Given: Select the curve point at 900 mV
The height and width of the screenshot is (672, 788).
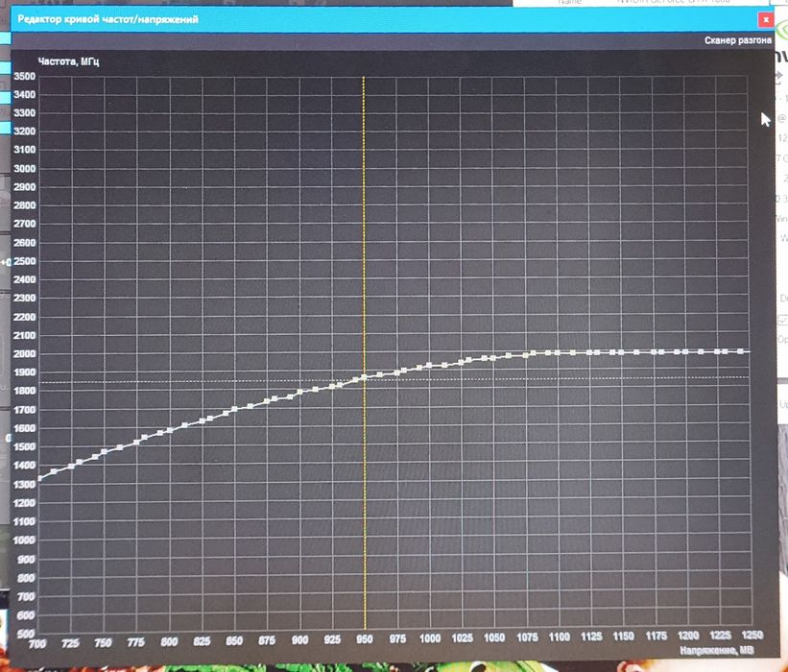Looking at the screenshot, I should (x=300, y=392).
